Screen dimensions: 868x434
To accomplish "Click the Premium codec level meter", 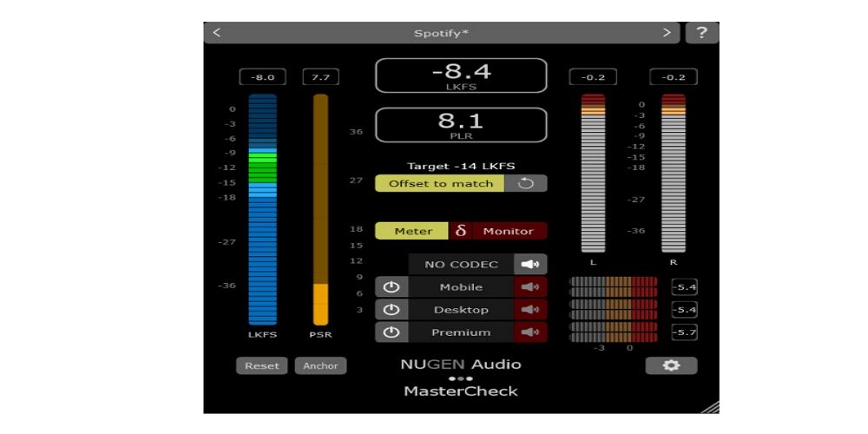I will click(614, 332).
